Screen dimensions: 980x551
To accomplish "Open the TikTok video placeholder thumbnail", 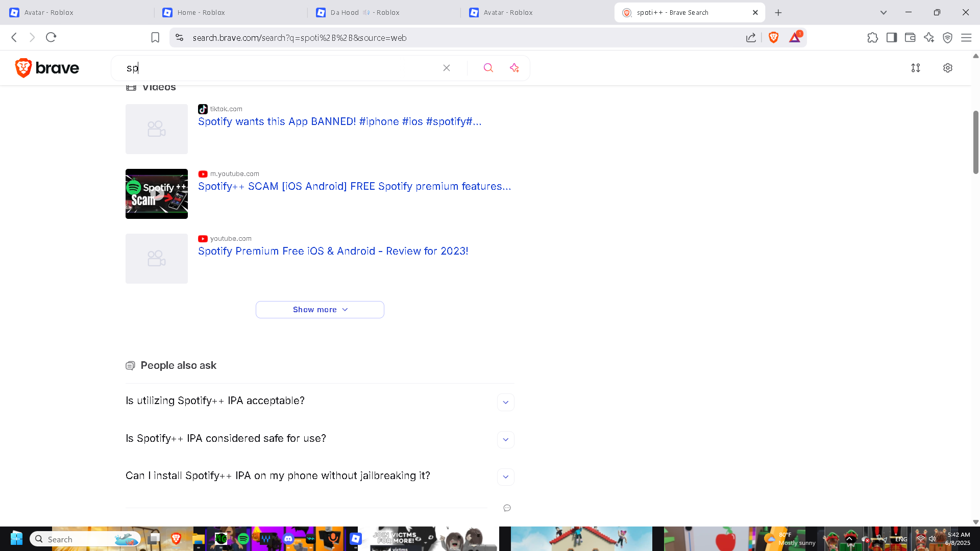I will [157, 129].
